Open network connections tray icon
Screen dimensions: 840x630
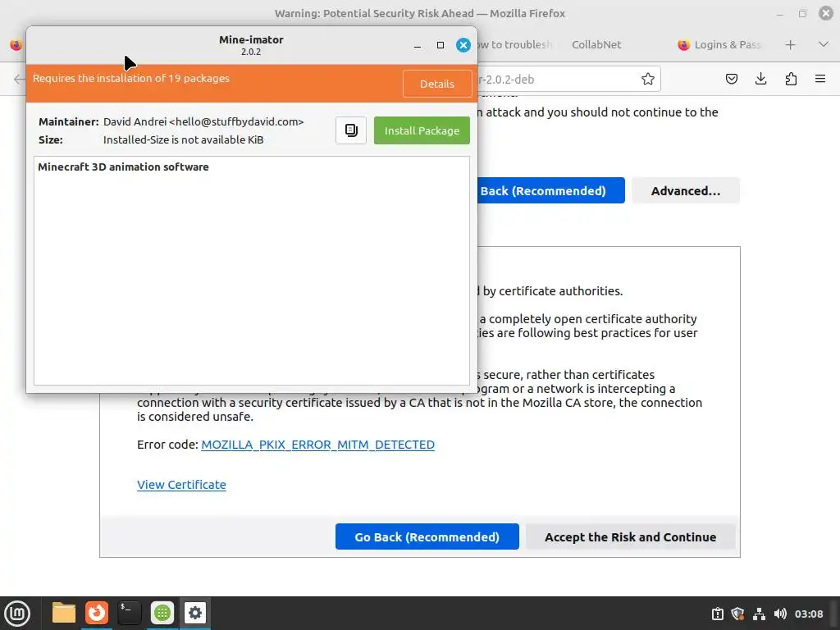[759, 614]
